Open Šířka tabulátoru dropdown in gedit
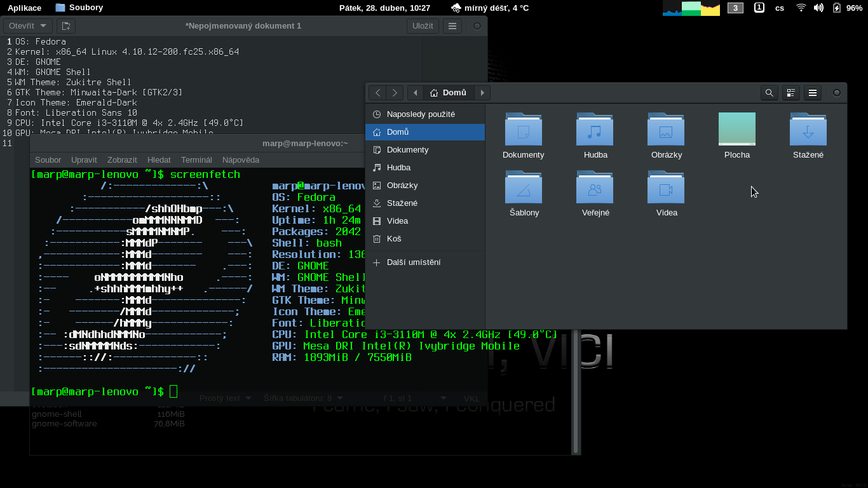The width and height of the screenshot is (868, 488). (304, 398)
